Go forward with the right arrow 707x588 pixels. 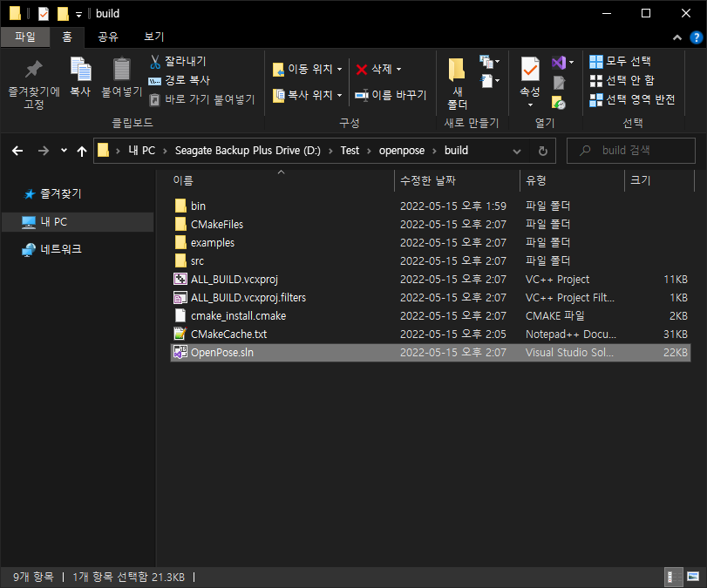click(x=44, y=151)
